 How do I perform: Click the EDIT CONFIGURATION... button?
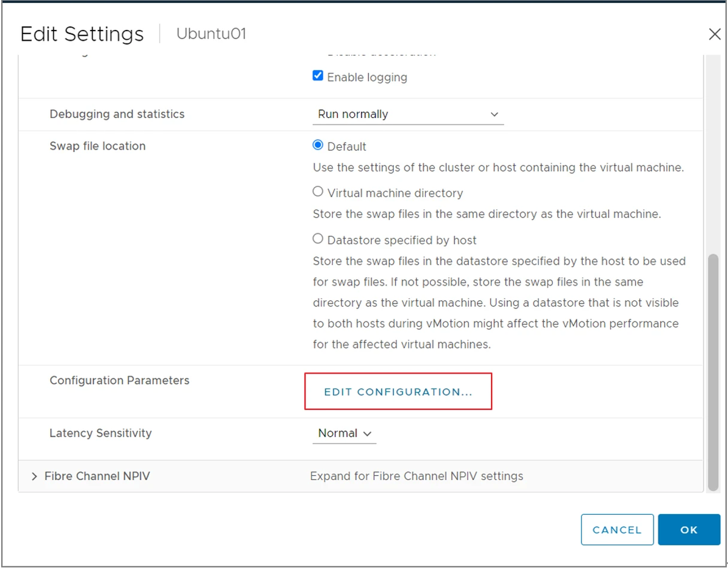pos(398,392)
